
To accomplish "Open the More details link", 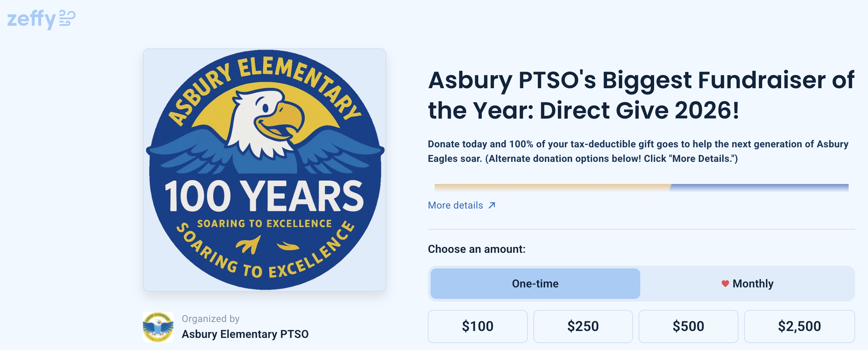I will (x=455, y=205).
